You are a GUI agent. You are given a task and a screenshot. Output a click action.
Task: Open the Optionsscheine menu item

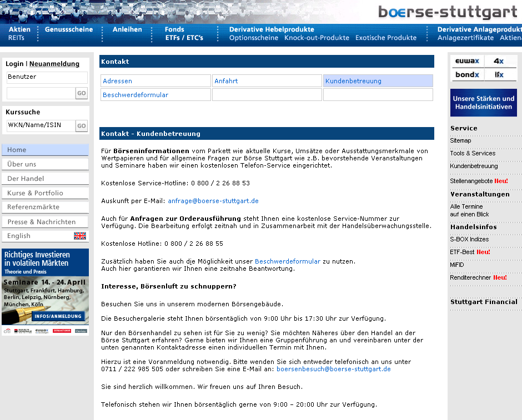(x=254, y=38)
